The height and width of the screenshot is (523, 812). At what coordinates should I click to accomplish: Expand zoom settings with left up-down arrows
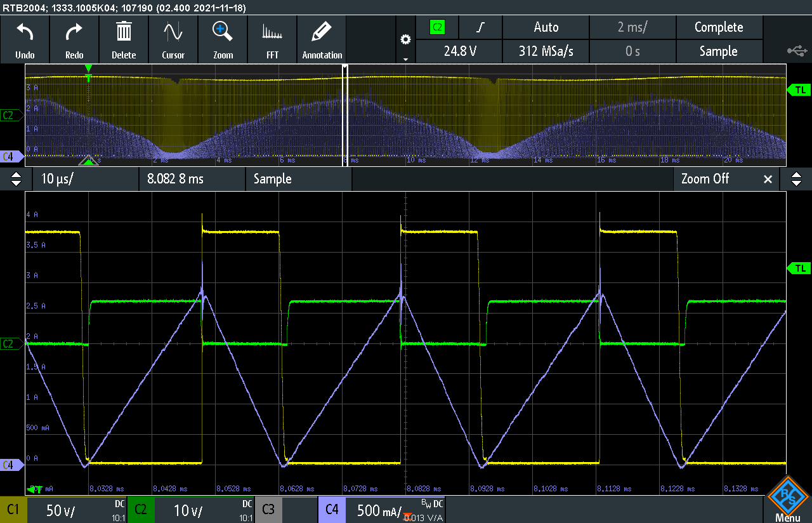click(x=16, y=180)
